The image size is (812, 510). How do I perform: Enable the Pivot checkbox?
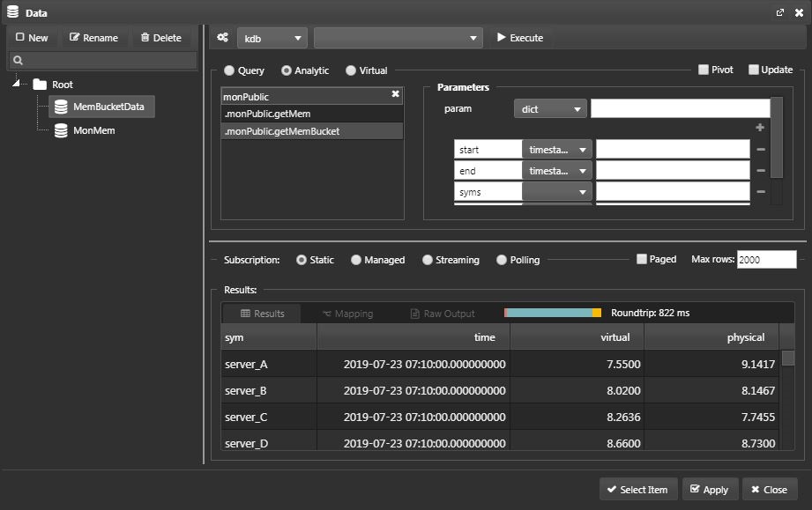[704, 70]
